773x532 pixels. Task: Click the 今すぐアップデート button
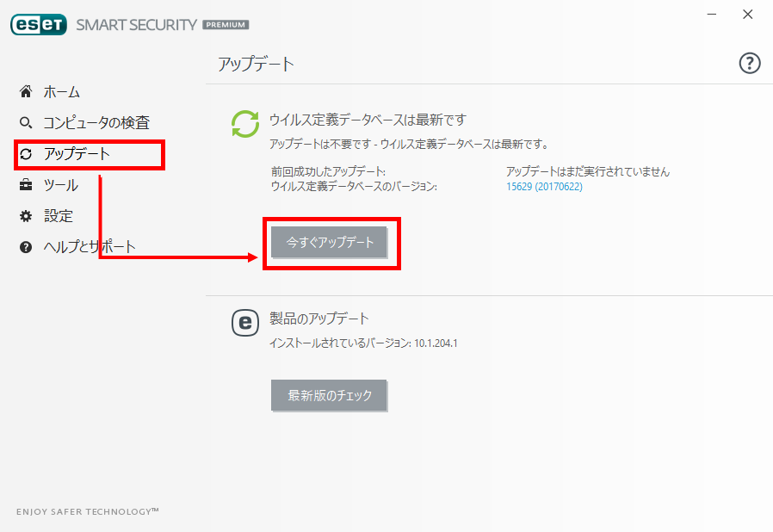[329, 242]
